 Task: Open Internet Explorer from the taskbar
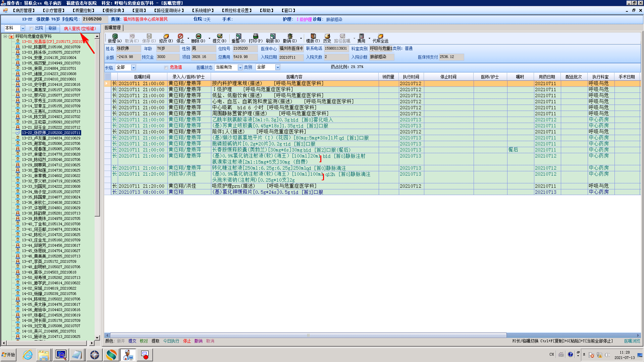click(28, 355)
